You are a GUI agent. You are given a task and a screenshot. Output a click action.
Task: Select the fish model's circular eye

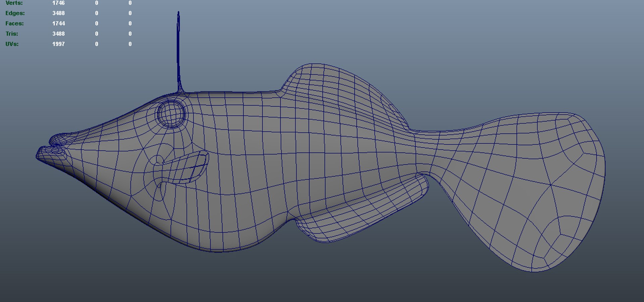[171, 114]
